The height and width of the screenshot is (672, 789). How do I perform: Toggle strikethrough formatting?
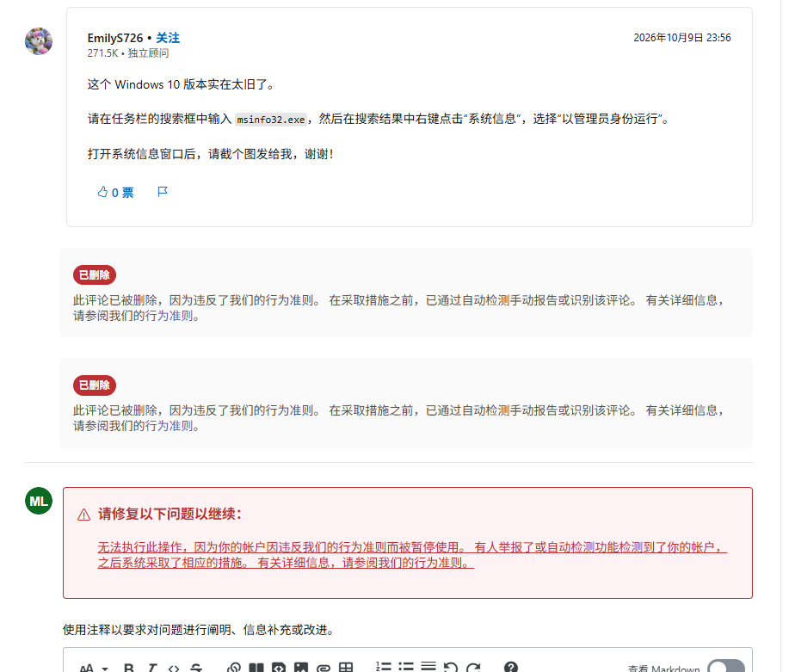196,668
